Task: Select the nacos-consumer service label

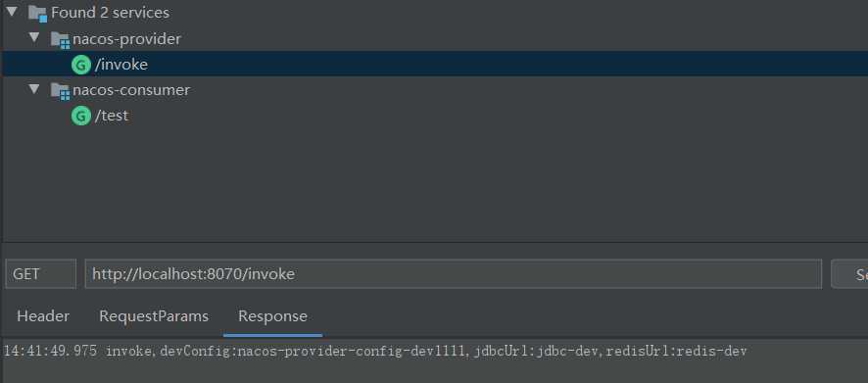Action: (131, 90)
